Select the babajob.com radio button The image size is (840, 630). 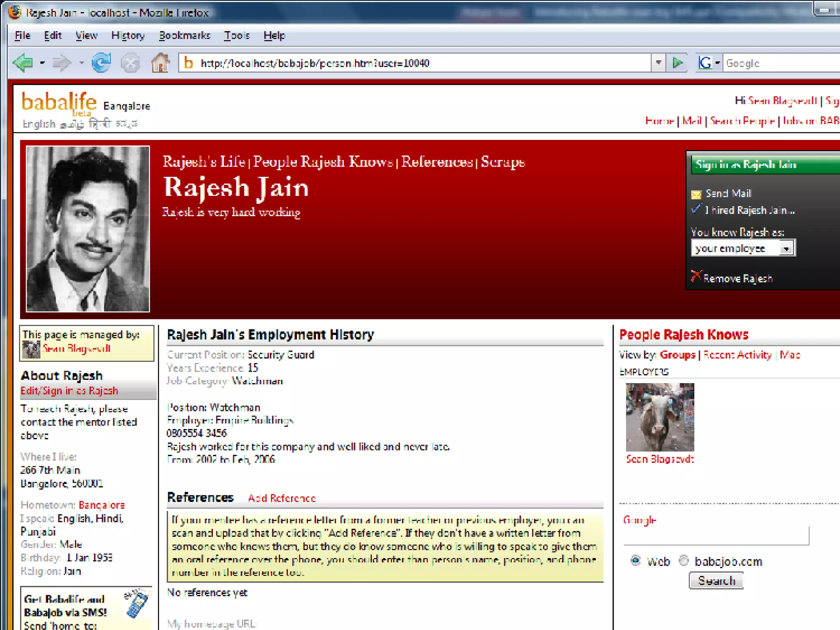point(683,560)
